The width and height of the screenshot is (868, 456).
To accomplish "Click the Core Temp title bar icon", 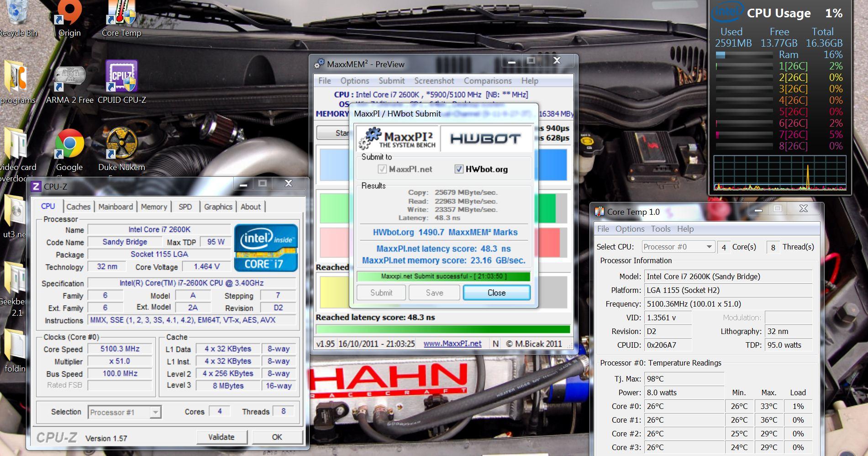I will 600,212.
